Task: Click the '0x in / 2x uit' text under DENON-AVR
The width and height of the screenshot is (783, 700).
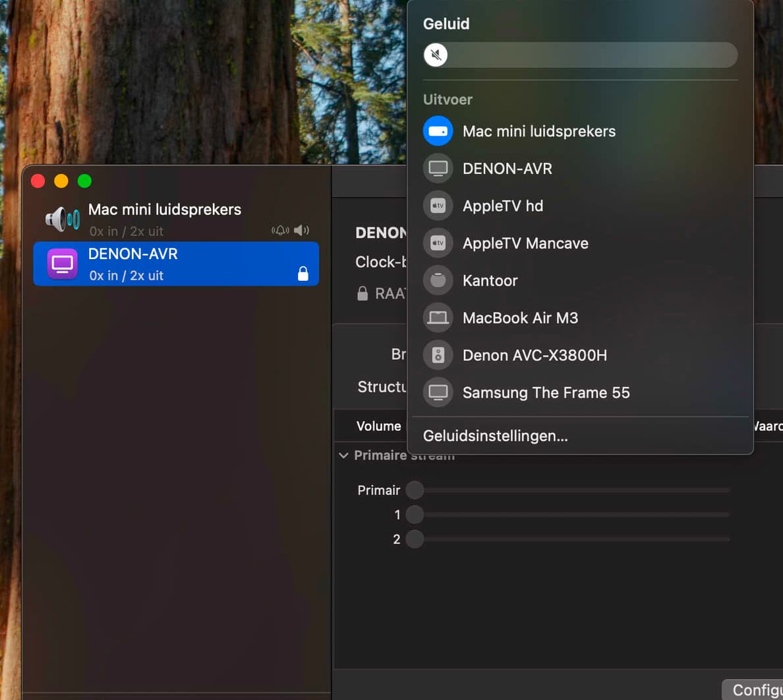Action: click(x=127, y=276)
